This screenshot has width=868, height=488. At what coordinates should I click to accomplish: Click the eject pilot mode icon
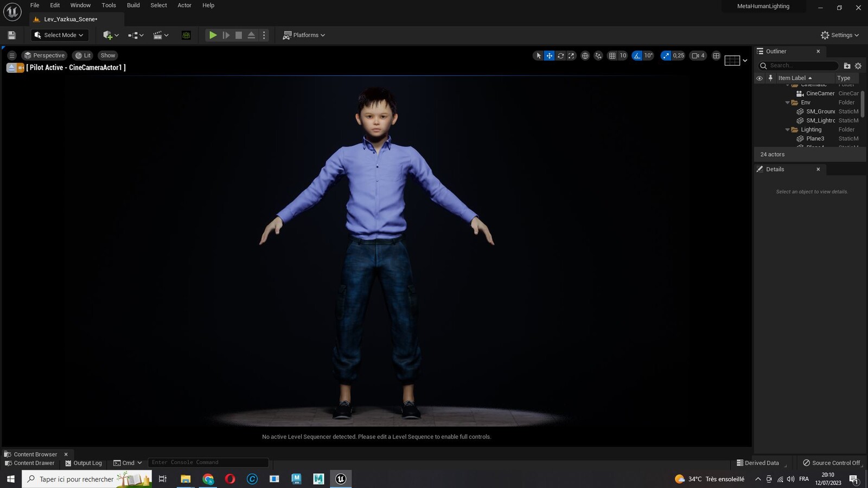tap(11, 68)
